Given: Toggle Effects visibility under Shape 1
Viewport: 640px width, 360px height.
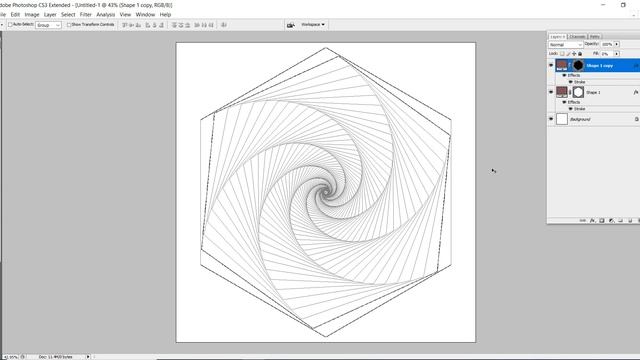Looking at the screenshot, I should pos(564,102).
